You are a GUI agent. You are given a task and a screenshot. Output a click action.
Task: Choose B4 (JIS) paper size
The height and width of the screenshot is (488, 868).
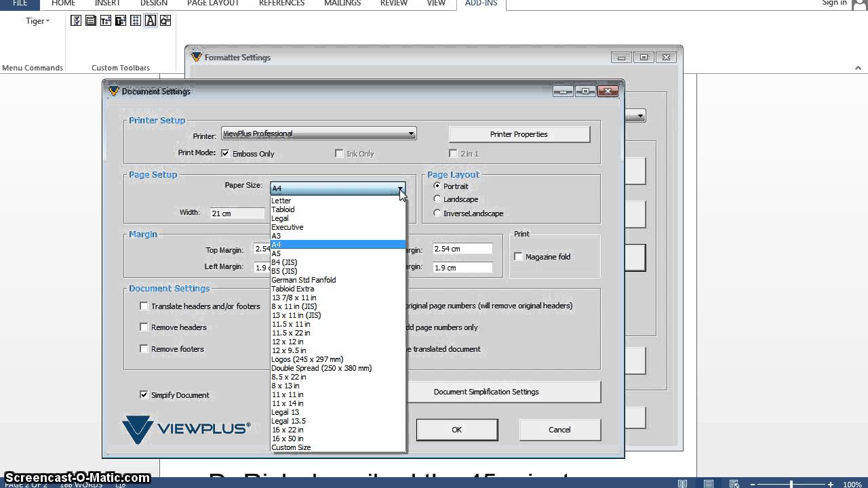pyautogui.click(x=338, y=262)
